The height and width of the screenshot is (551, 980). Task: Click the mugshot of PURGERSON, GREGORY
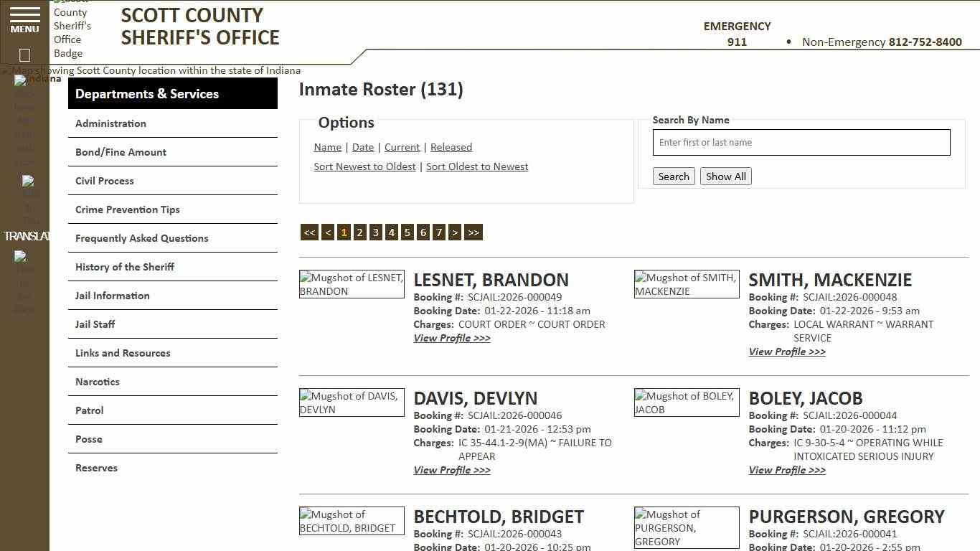tap(686, 527)
